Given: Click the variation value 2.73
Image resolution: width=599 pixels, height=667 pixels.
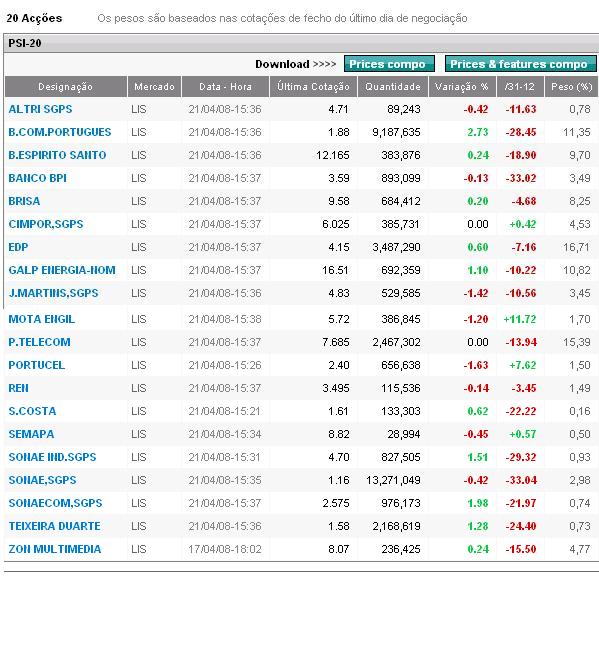Looking at the screenshot, I should pyautogui.click(x=478, y=132).
